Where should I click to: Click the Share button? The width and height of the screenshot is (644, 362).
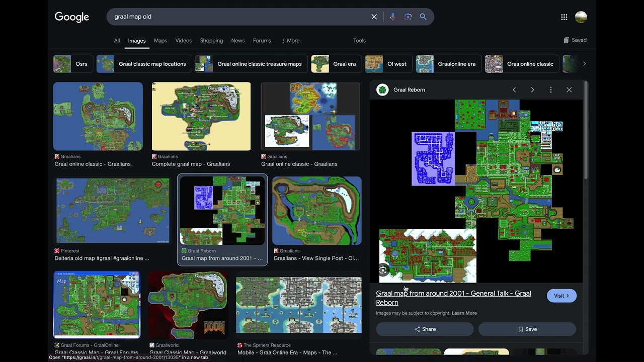[425, 329]
